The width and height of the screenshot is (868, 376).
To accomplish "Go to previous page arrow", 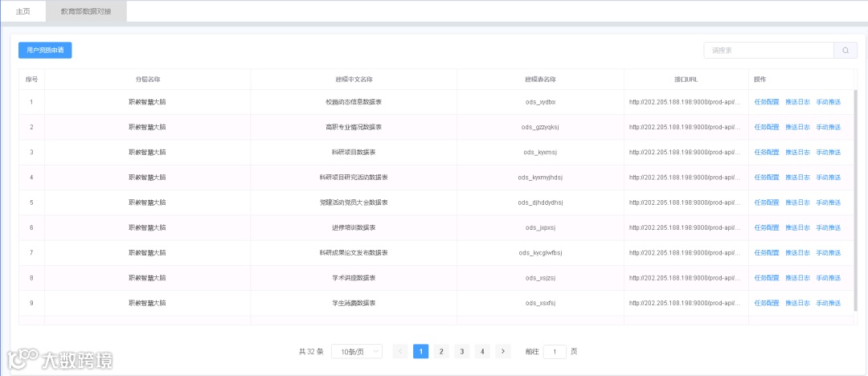I will coord(401,352).
